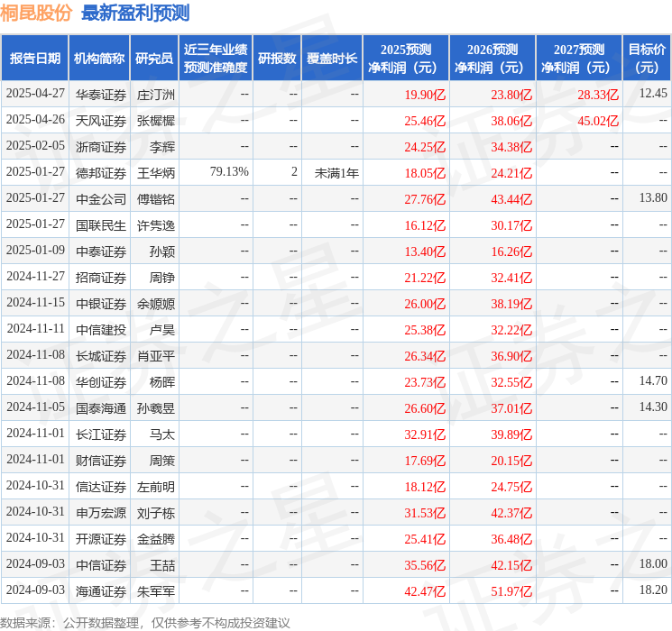Click the 数据来源 footer note
Viewport: 672px width, 631px height.
145,623
